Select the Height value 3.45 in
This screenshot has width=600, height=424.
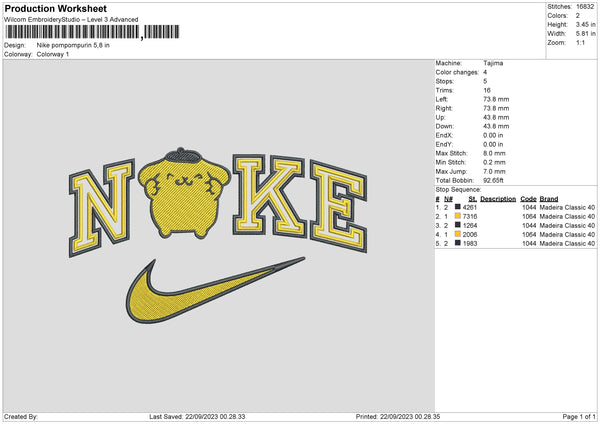point(585,24)
